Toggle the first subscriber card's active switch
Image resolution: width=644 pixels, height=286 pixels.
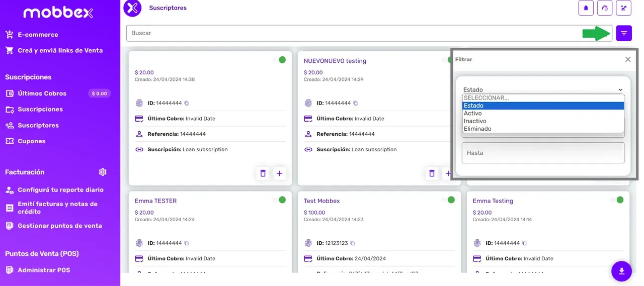click(x=279, y=60)
